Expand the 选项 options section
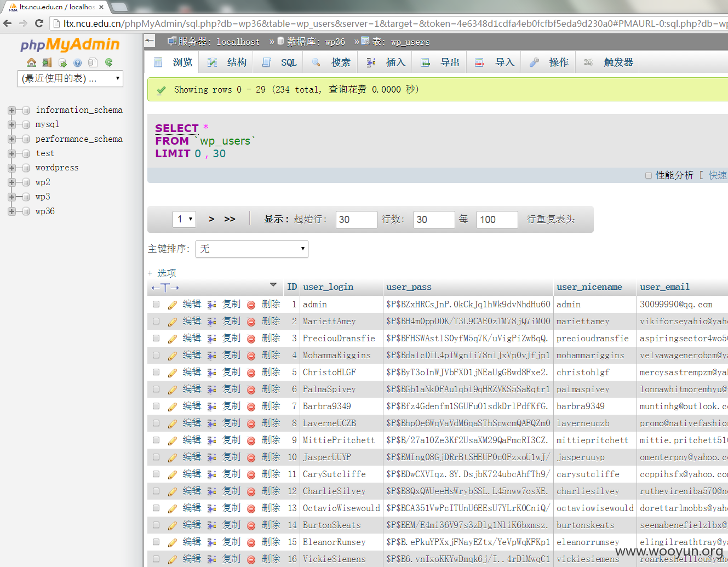The height and width of the screenshot is (567, 728). tap(162, 273)
